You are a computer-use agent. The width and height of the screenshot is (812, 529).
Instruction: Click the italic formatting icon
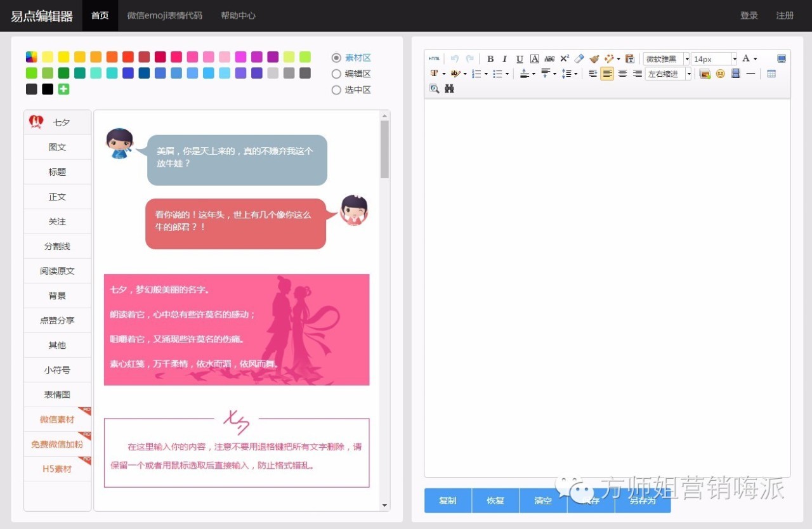tap(505, 59)
